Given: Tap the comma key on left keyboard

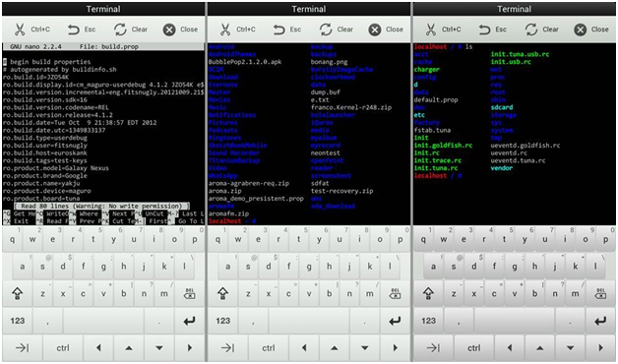Looking at the screenshot, I should [47, 321].
